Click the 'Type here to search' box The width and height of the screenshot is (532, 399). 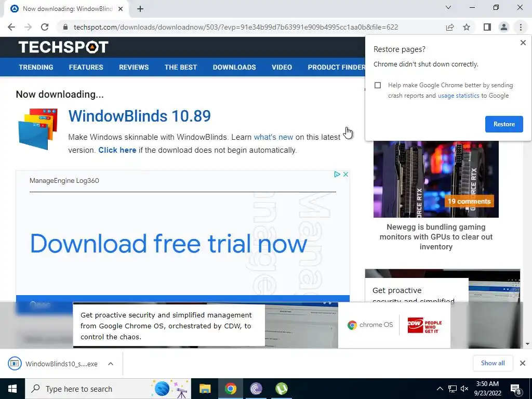[x=108, y=389]
